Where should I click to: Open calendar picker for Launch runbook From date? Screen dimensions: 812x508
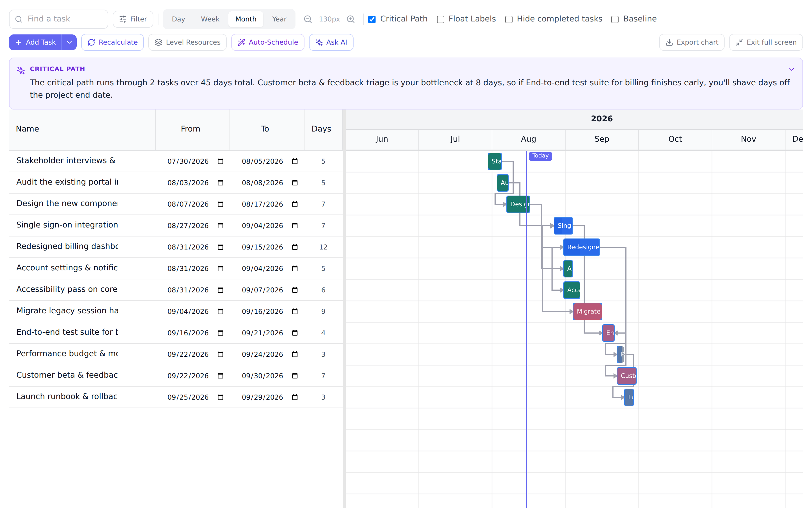point(220,397)
